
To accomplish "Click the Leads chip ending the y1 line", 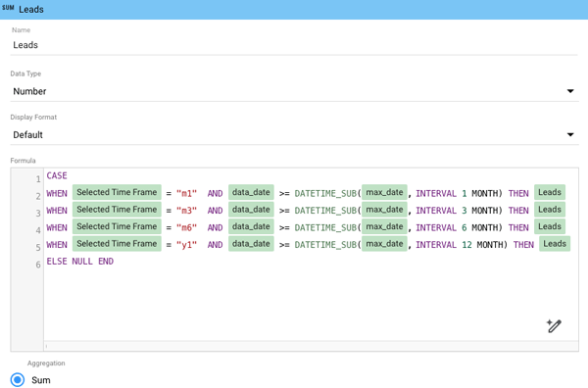I will click(555, 244).
